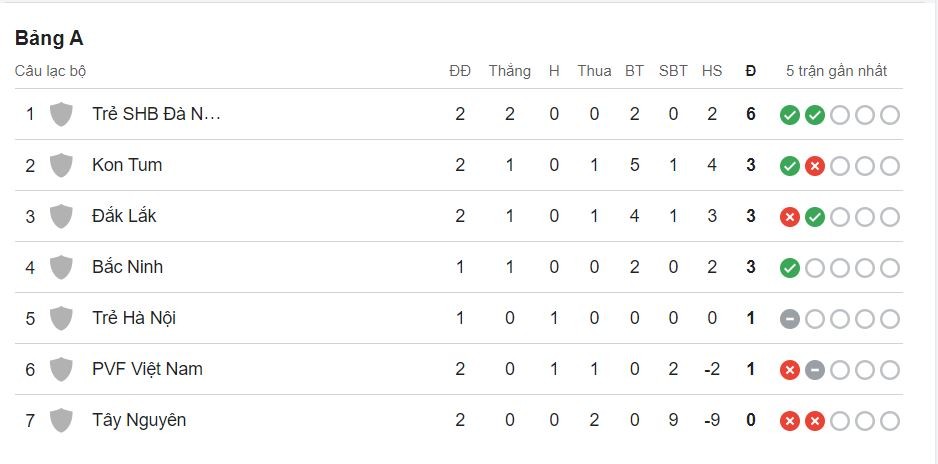Image resolution: width=938 pixels, height=464 pixels.
Task: Click the '5 trận gần nhất' header
Action: pos(836,71)
